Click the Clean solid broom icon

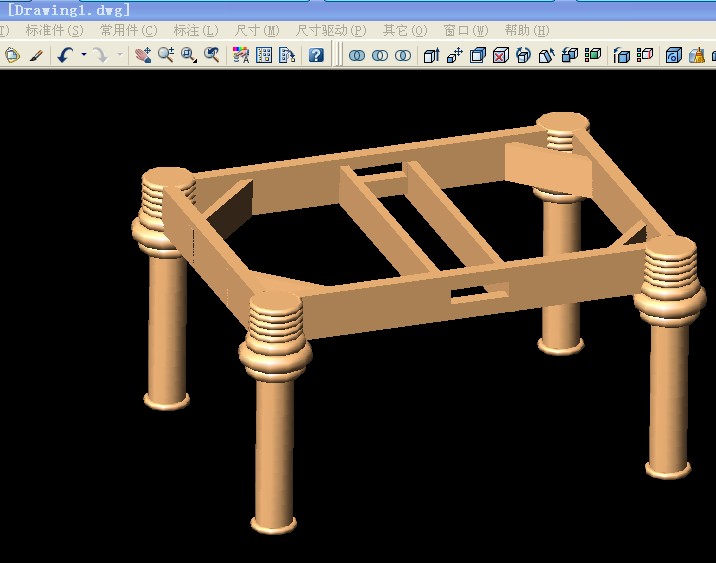(x=697, y=55)
